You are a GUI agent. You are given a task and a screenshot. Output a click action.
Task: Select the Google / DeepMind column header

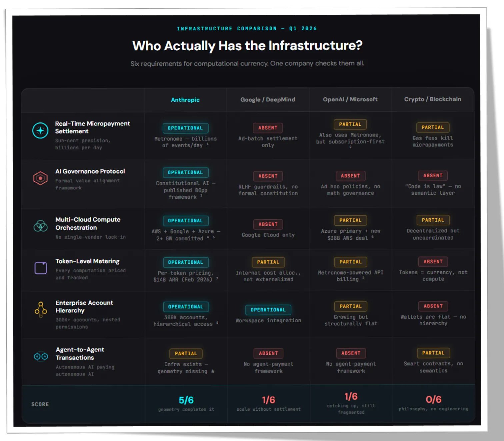(268, 99)
